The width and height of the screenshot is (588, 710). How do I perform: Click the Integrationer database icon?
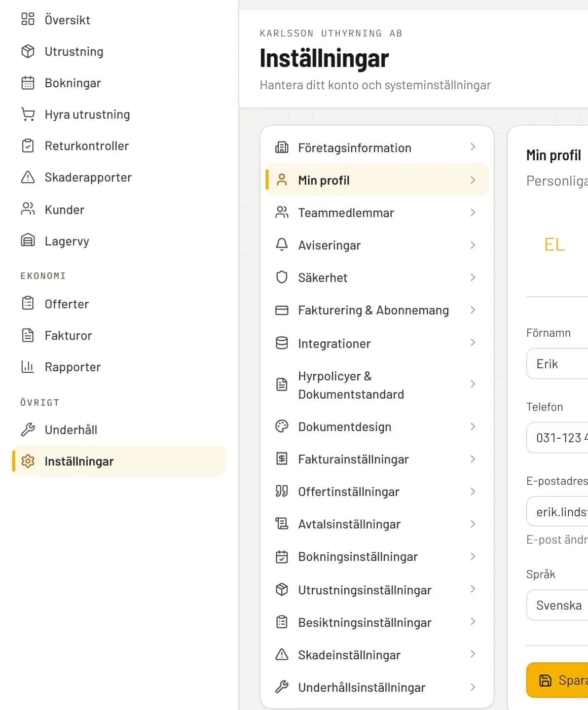coord(282,343)
